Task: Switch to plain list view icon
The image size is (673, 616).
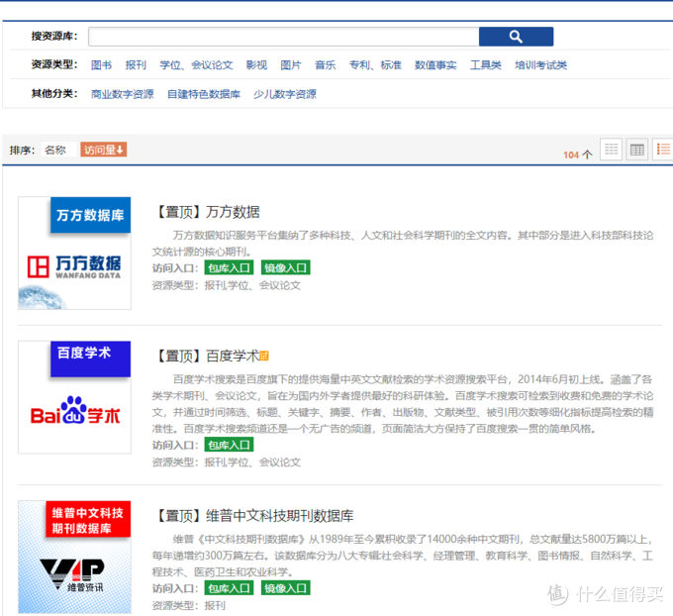Action: [612, 150]
